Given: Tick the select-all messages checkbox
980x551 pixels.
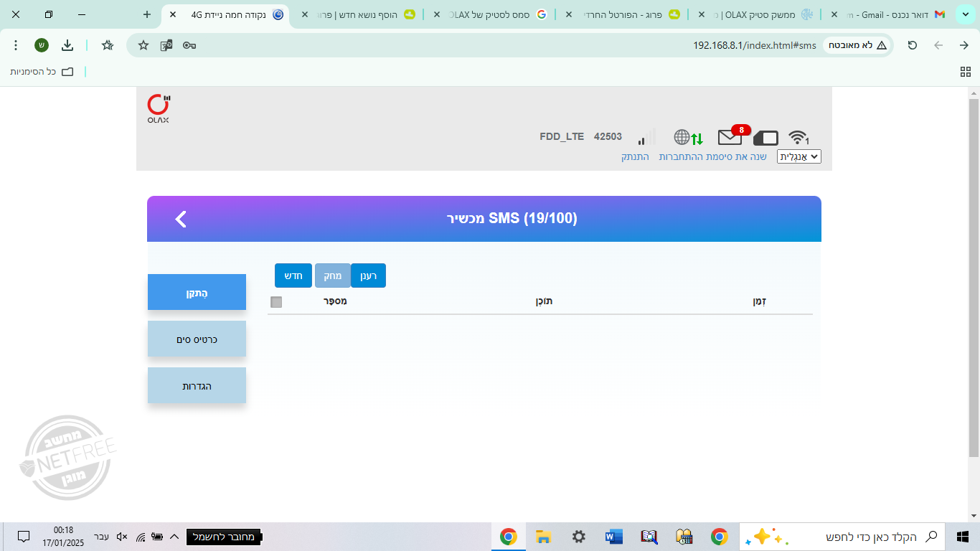Looking at the screenshot, I should click(276, 302).
